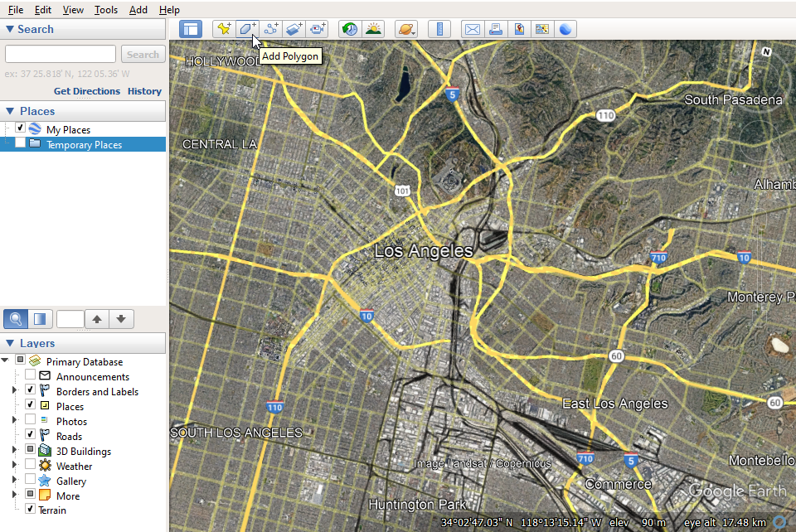Select the Add Polygon tool
Screen dimensions: 796x532
point(247,29)
